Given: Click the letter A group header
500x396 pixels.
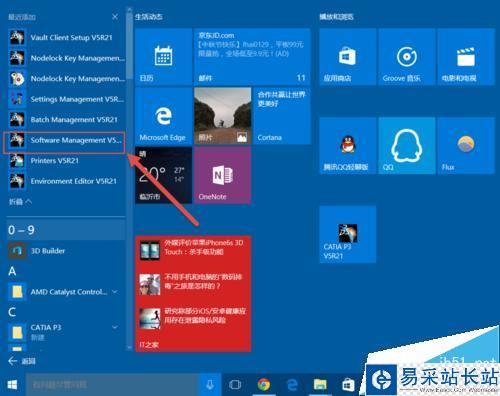Looking at the screenshot, I should (x=12, y=271).
